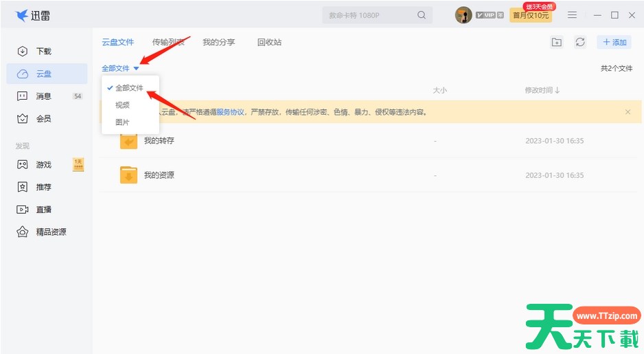Switch to 回收站 tab
This screenshot has height=354, width=644.
[x=269, y=43]
